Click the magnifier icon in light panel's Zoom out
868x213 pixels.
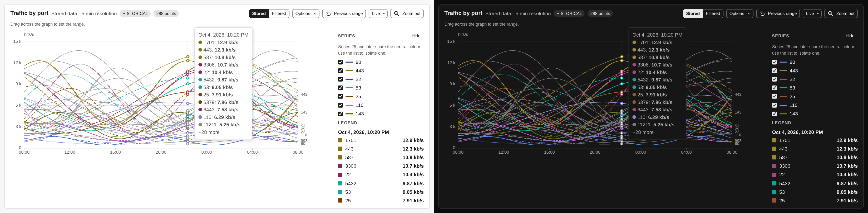tap(397, 14)
